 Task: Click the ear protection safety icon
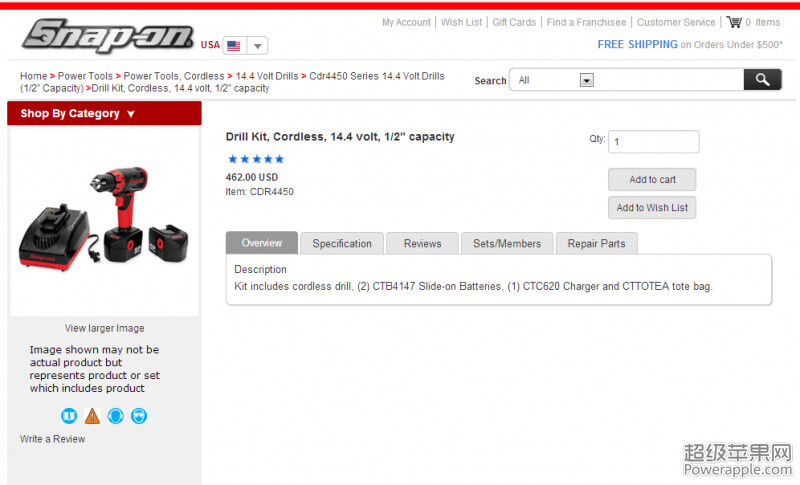click(116, 416)
